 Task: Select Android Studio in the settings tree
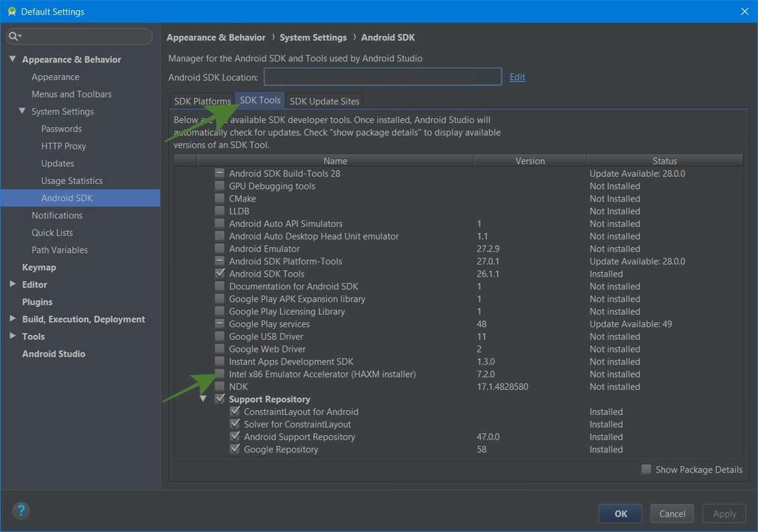pos(54,354)
